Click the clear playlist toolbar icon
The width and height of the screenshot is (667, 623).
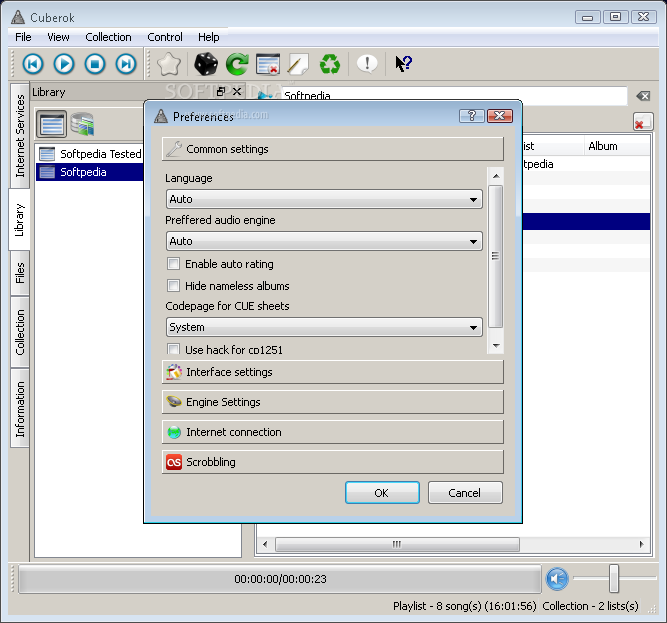click(268, 64)
